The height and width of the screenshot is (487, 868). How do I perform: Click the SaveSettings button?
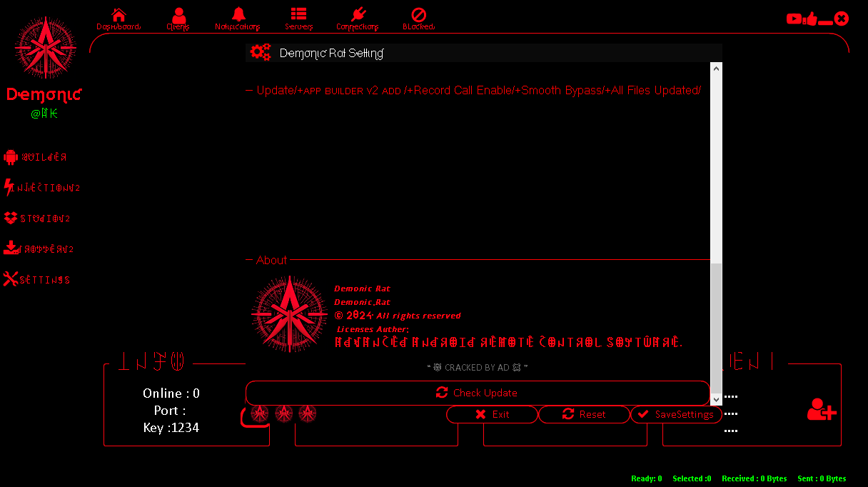point(675,414)
